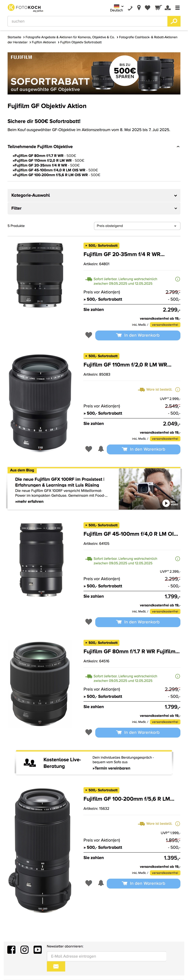
Task: Toggle availability bell for GF 110mm lens
Action: click(x=101, y=449)
